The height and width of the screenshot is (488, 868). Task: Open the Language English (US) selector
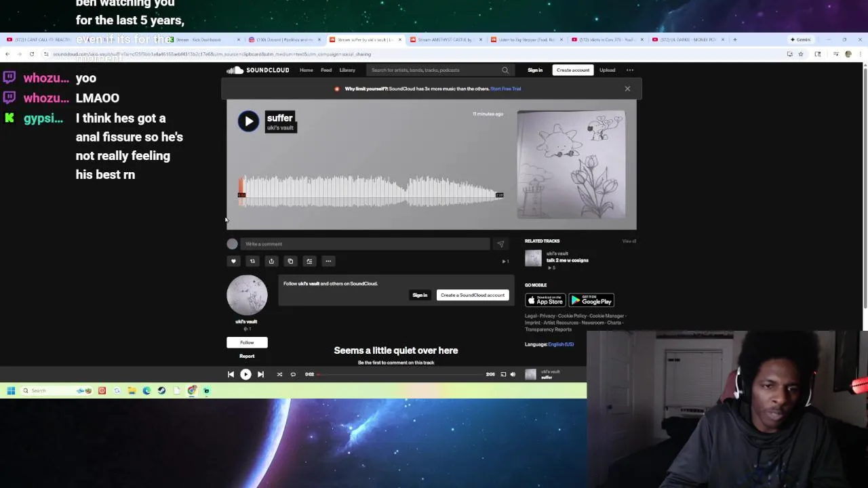[561, 344]
